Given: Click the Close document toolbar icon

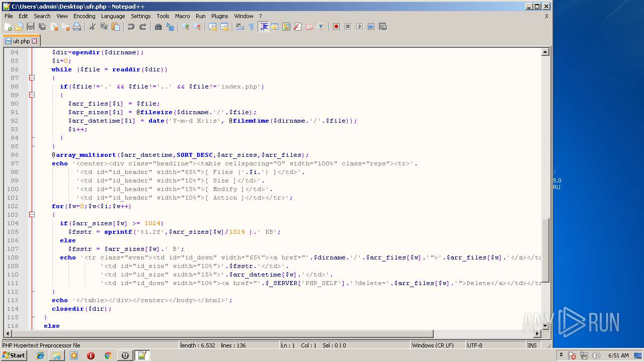Looking at the screenshot, I should click(x=54, y=27).
